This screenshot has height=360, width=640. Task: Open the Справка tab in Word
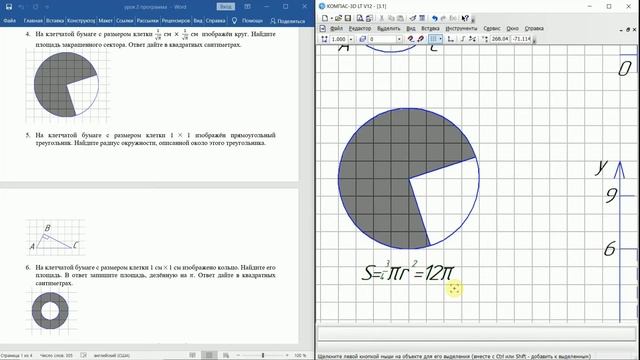[x=216, y=20]
